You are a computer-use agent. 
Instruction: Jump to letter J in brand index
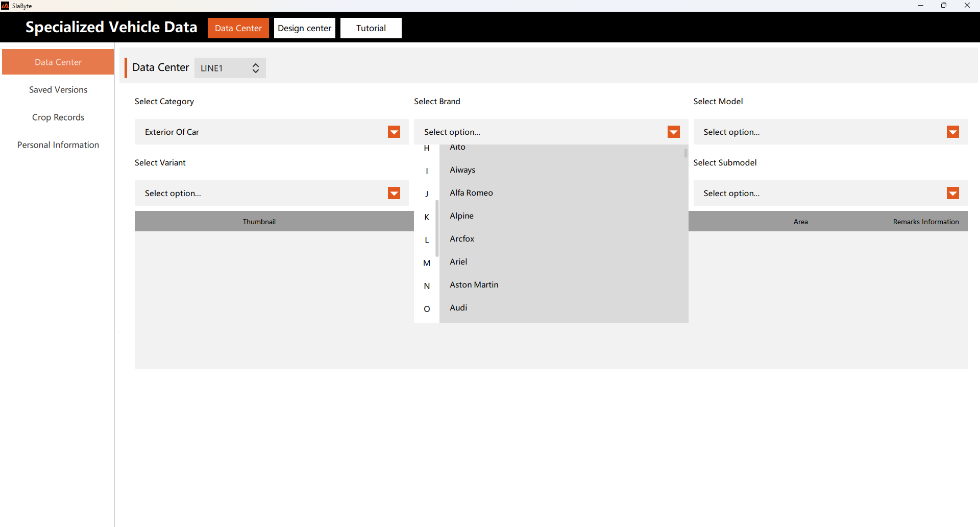tap(427, 194)
